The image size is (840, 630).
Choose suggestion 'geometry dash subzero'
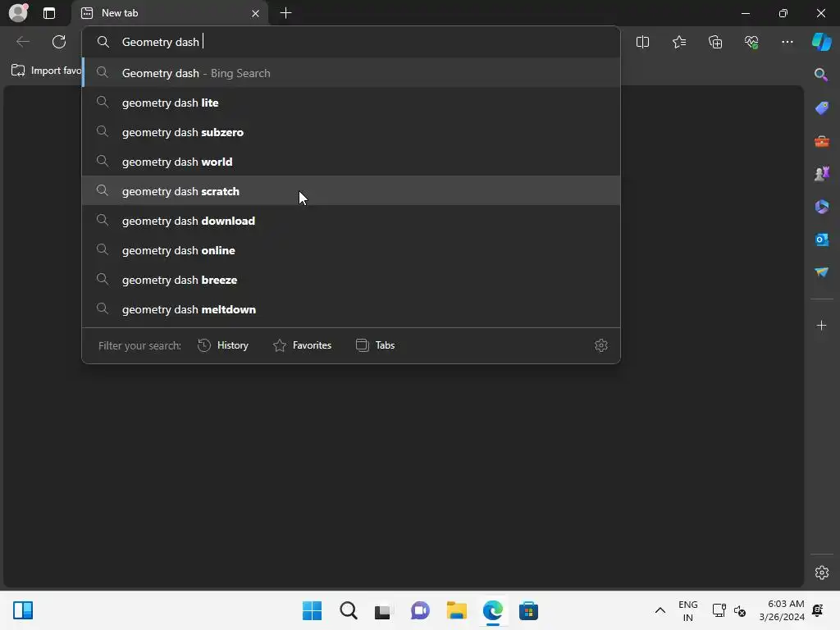(351, 132)
